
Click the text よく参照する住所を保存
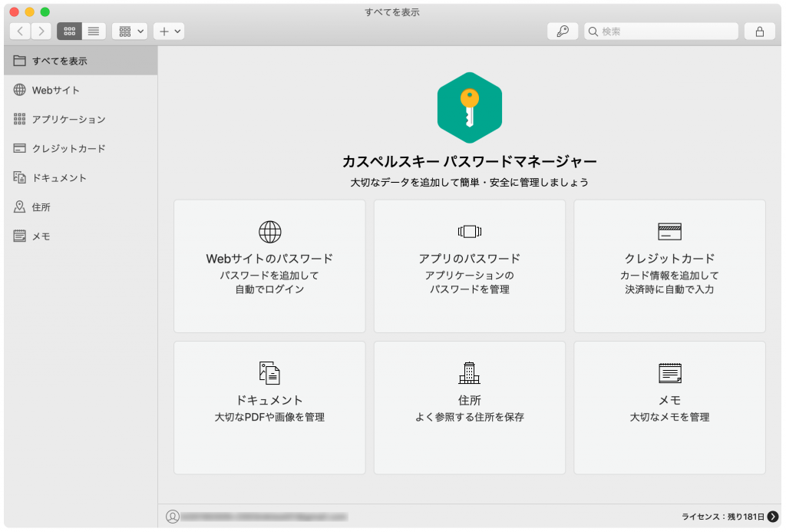(x=470, y=417)
